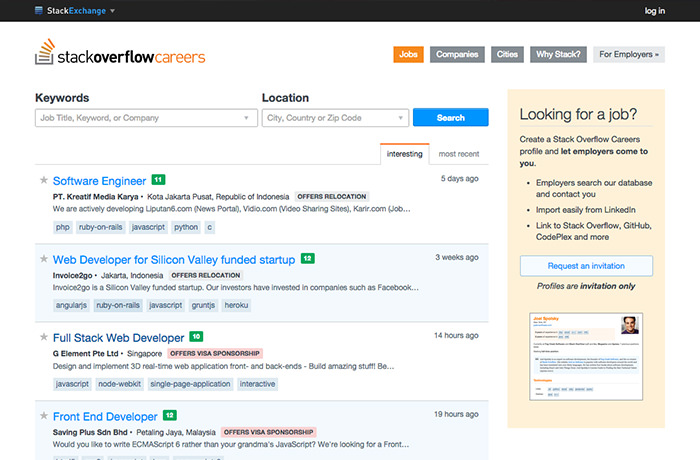The width and height of the screenshot is (700, 460).
Task: Open Full Stack Web Developer listing
Action: pyautogui.click(x=118, y=338)
